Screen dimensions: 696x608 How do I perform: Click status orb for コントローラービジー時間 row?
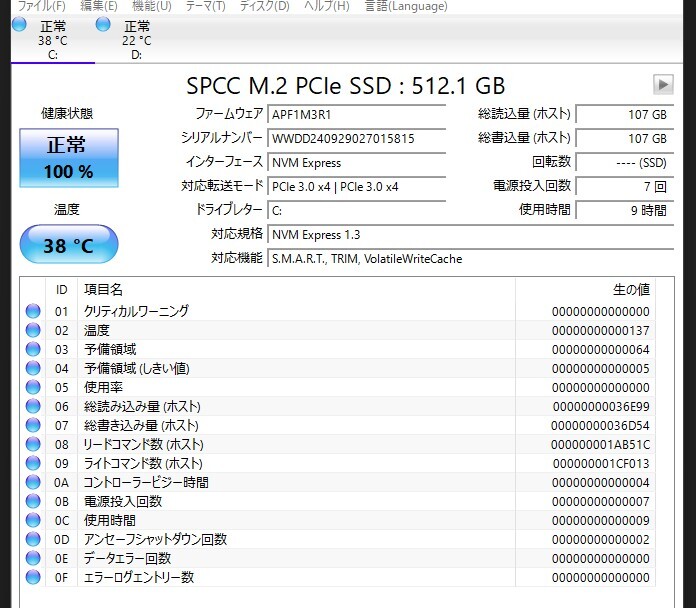click(33, 482)
